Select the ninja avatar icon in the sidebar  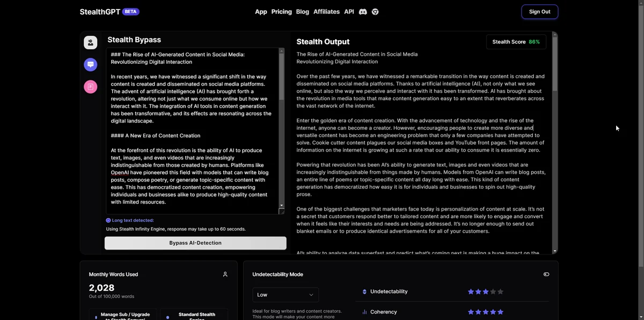[x=90, y=42]
